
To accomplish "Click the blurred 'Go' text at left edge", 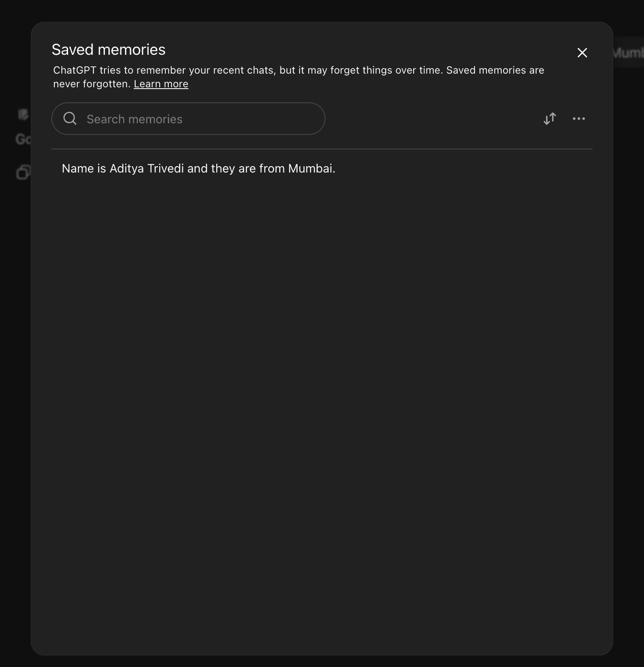I will tap(23, 139).
